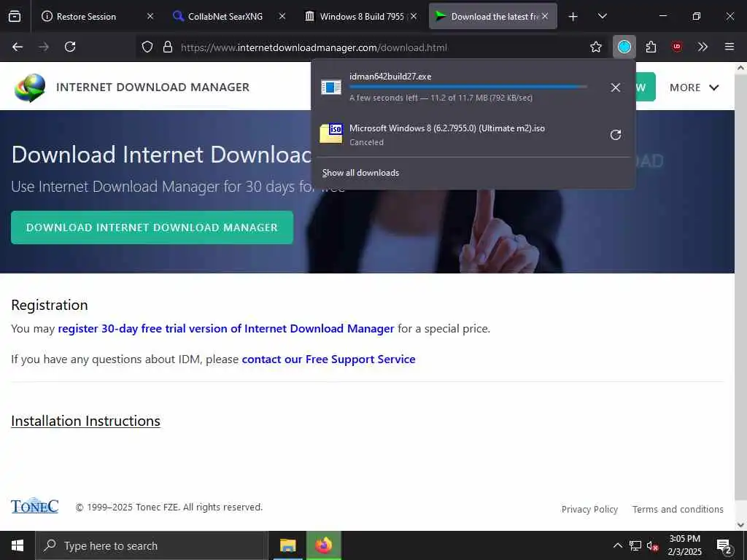Click idman642build27.exe file icon
747x560 pixels.
(x=331, y=87)
